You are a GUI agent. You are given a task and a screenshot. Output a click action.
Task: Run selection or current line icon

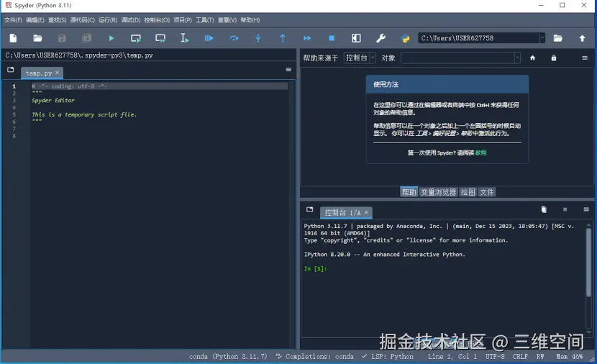click(185, 38)
